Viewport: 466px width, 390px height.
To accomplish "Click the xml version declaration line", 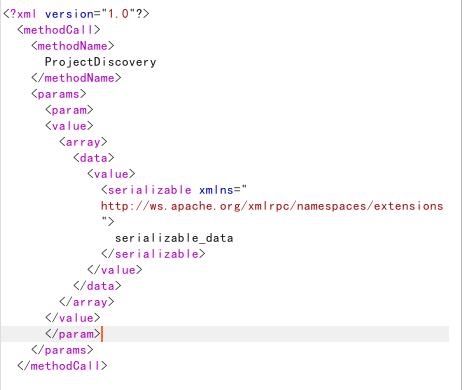I will tap(76, 14).
